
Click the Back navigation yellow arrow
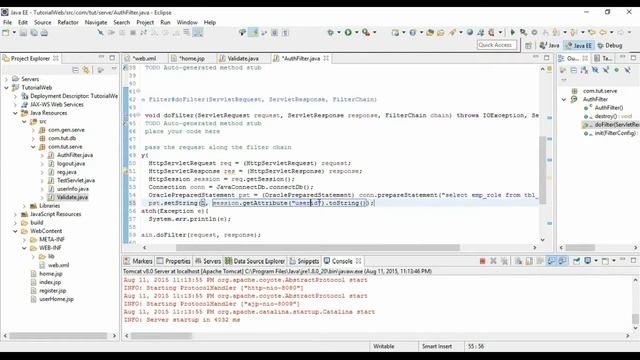[603, 33]
